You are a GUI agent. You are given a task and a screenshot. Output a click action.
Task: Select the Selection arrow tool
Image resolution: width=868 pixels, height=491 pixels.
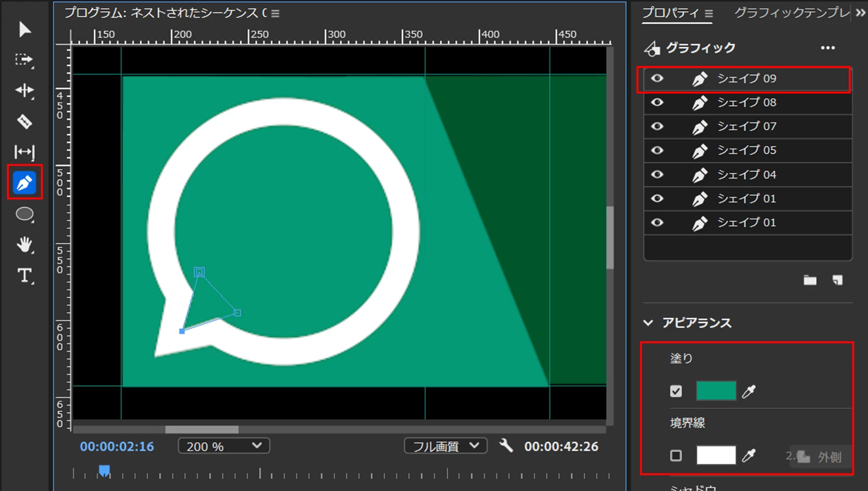25,30
